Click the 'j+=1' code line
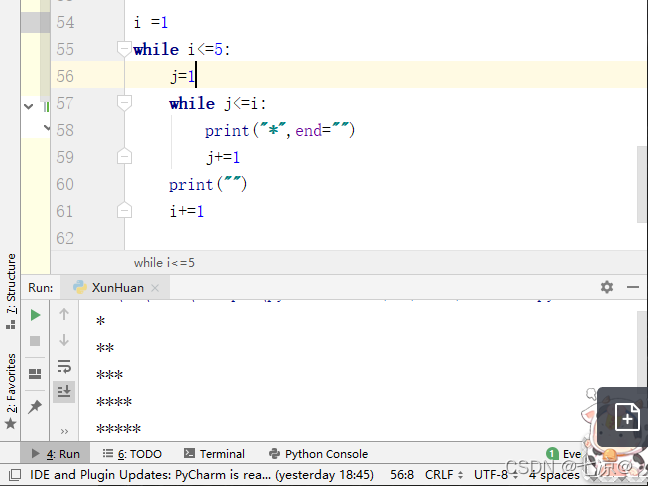Viewport: 648px width, 486px height. pyautogui.click(x=223, y=157)
